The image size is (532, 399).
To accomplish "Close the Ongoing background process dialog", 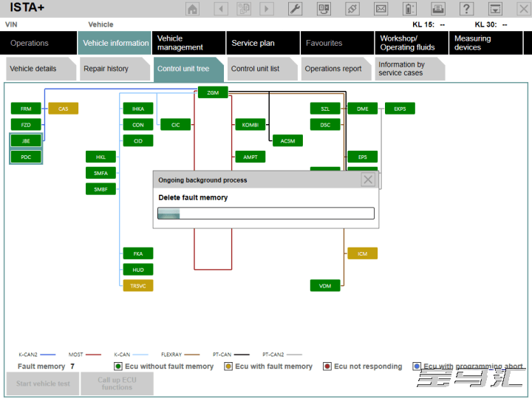I will coord(368,180).
